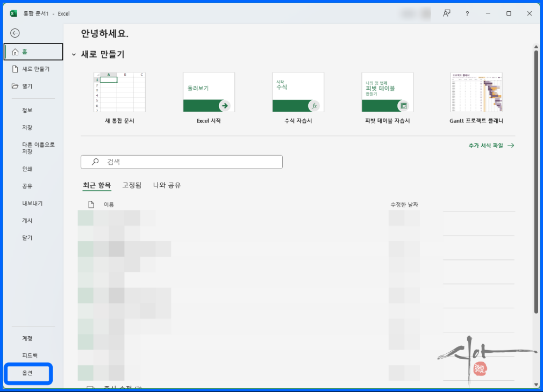Switch to the 최근 항목 tab
Viewport: 543px width, 392px height.
97,185
